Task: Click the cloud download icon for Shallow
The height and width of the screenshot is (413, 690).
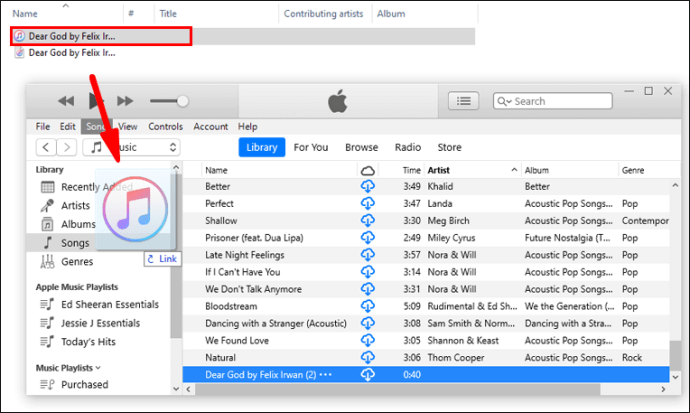Action: click(x=367, y=221)
